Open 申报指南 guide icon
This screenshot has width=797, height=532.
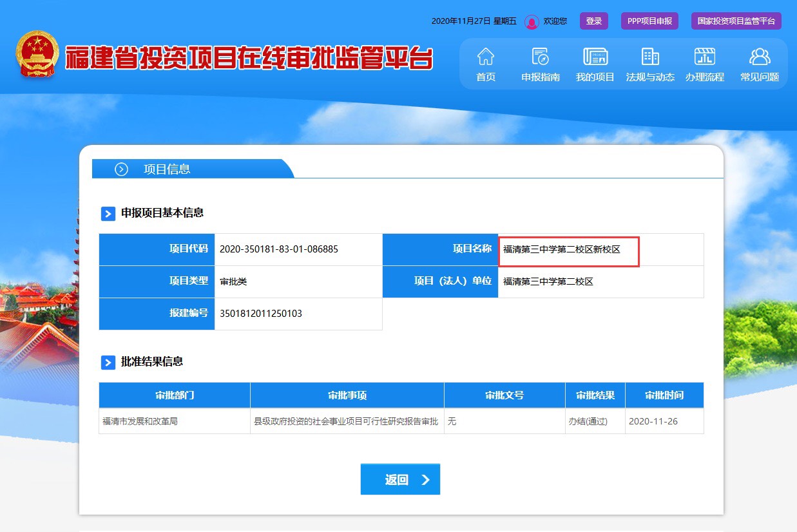tap(541, 57)
